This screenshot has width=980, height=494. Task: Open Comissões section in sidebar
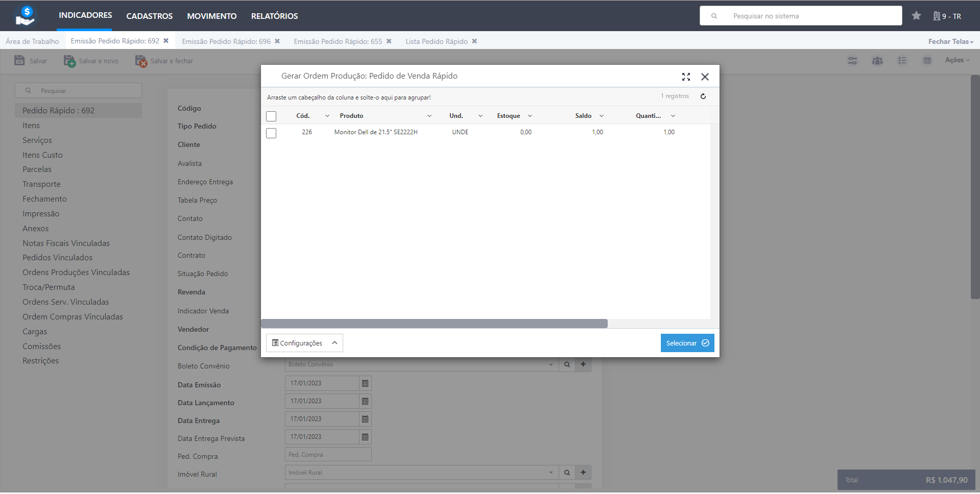click(41, 346)
